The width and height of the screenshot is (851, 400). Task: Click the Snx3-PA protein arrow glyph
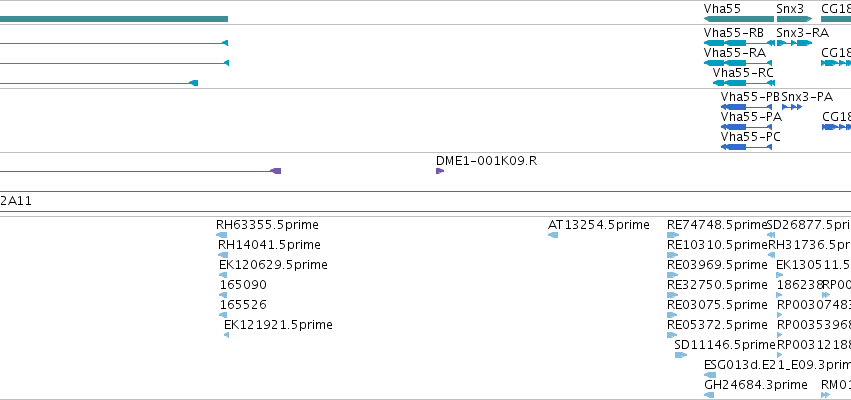pyautogui.click(x=792, y=107)
